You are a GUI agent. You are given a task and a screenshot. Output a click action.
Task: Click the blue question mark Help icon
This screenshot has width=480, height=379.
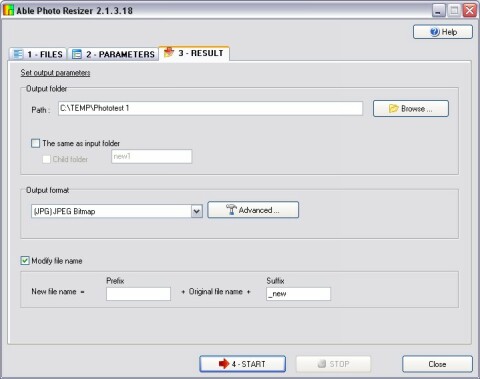(434, 32)
